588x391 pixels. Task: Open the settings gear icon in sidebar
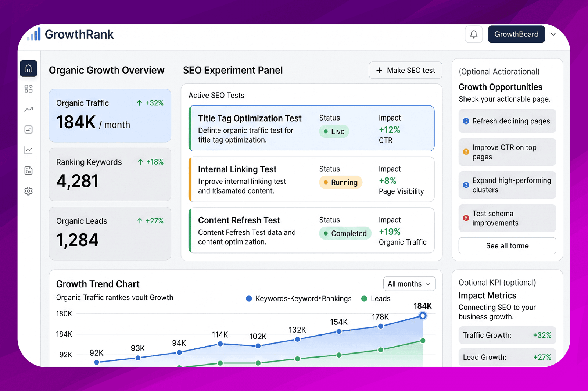[28, 191]
